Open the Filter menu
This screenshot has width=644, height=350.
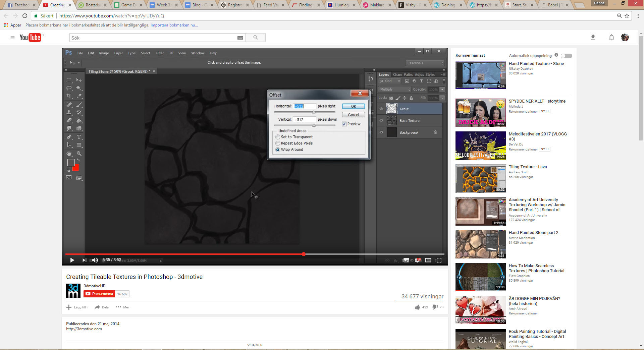coord(159,53)
